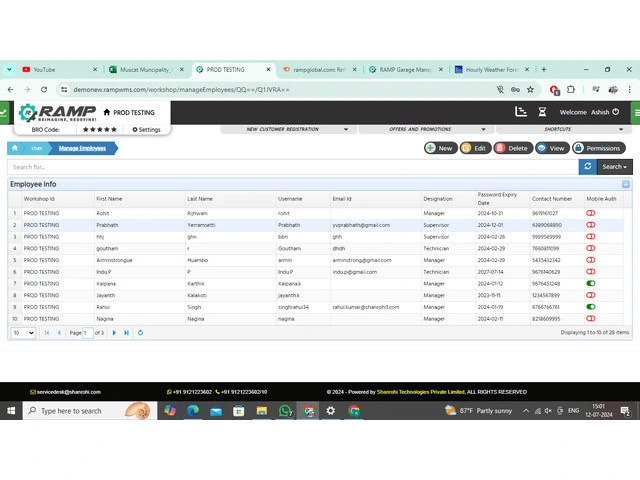This screenshot has height=480, width=640.
Task: Open the chart icon in the top header
Action: coord(520,112)
